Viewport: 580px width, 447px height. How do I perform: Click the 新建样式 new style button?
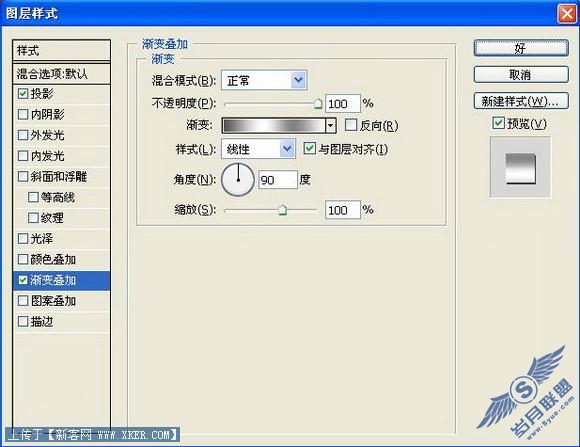pyautogui.click(x=521, y=101)
